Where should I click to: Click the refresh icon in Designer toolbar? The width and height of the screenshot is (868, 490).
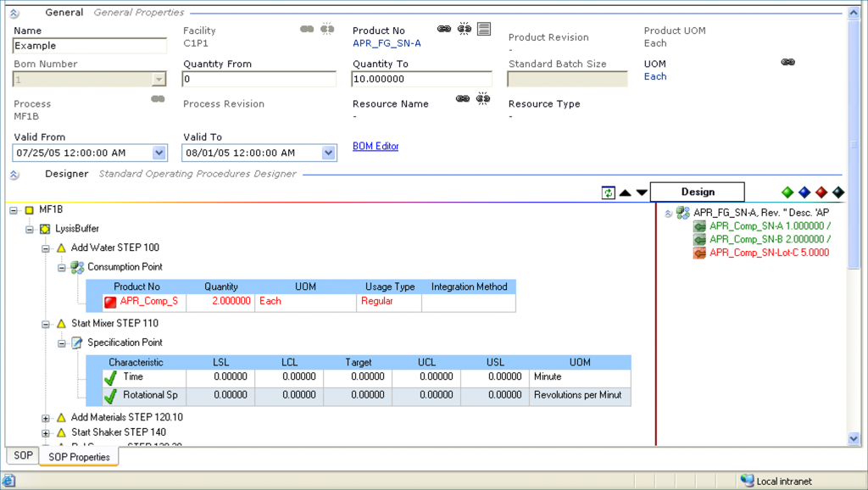coord(608,192)
